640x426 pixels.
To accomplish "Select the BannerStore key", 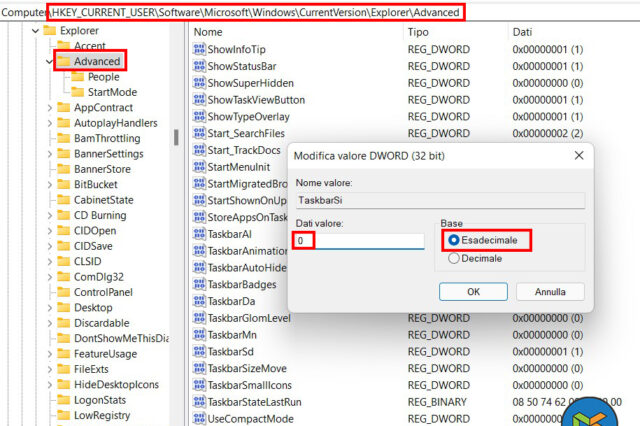I will (102, 169).
